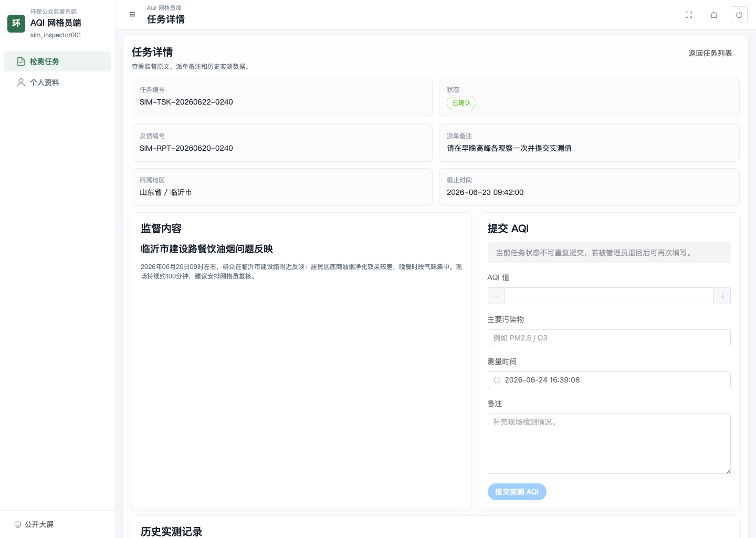Viewport: 756px width, 538px height.
Task: Click deadline 2026-06-23 09:42:00
Action: pyautogui.click(x=485, y=192)
